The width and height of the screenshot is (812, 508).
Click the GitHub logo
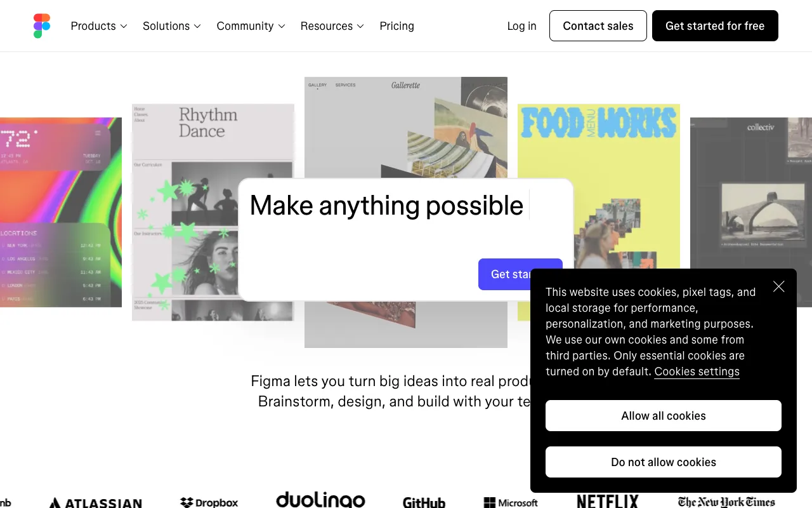(424, 502)
